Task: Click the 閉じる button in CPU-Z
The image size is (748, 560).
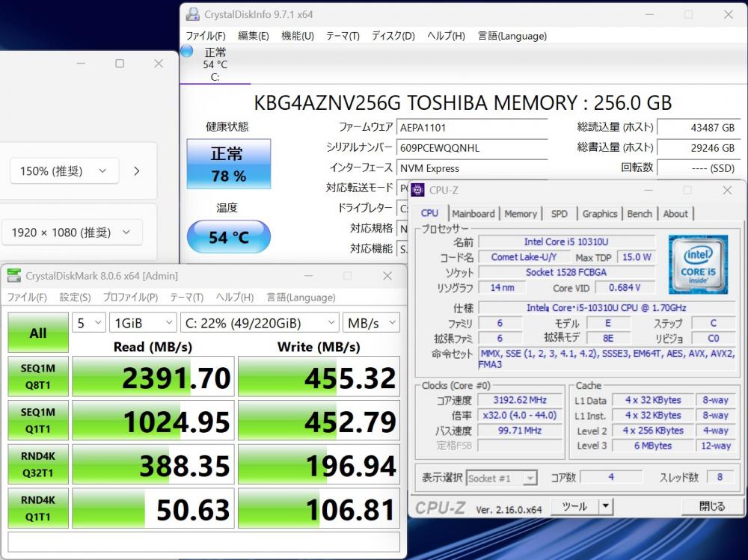Action: pos(712,506)
